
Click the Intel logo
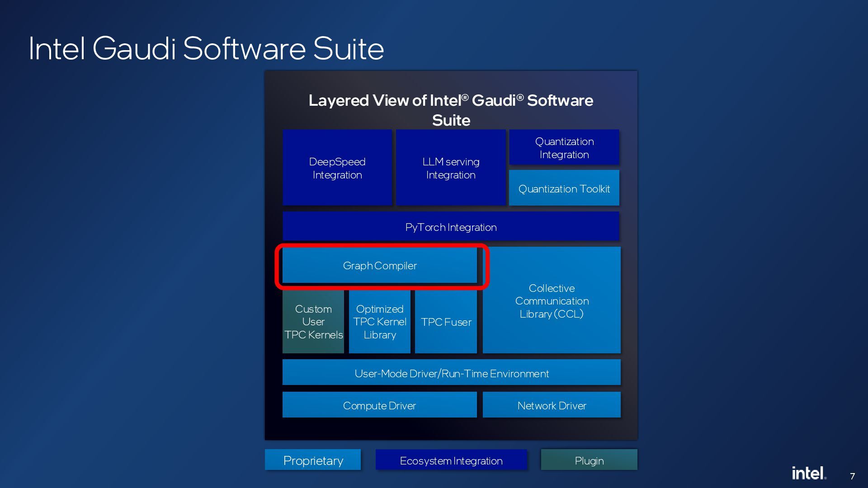click(809, 473)
